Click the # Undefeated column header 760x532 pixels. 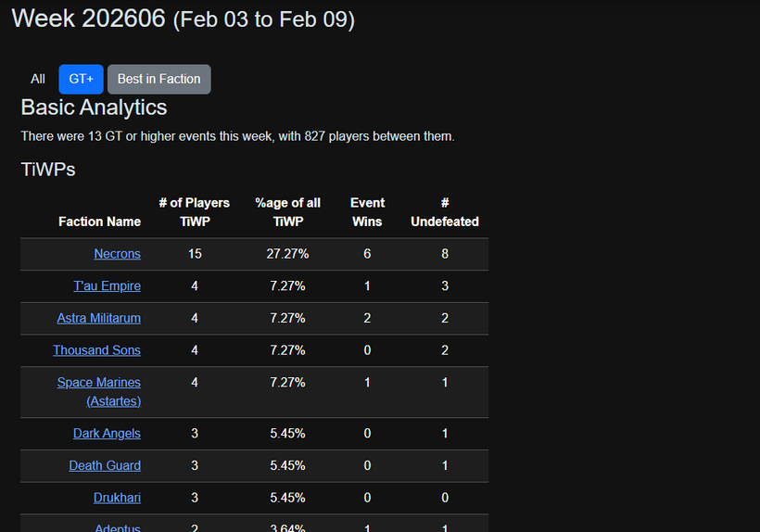(445, 212)
